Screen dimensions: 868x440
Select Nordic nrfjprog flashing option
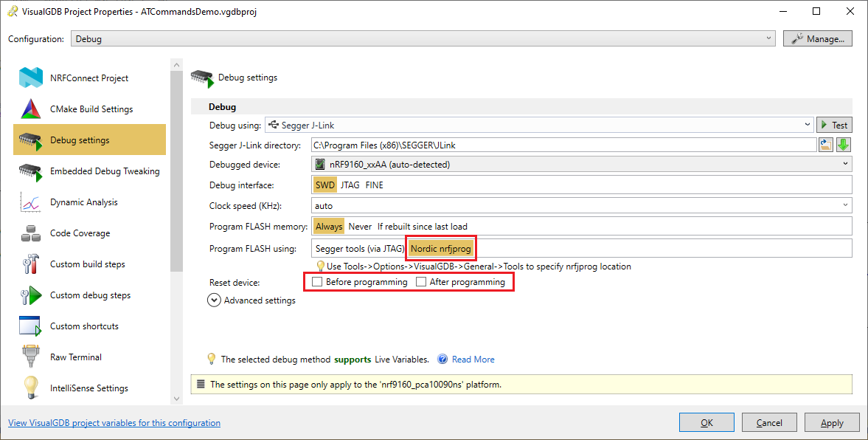(x=441, y=249)
